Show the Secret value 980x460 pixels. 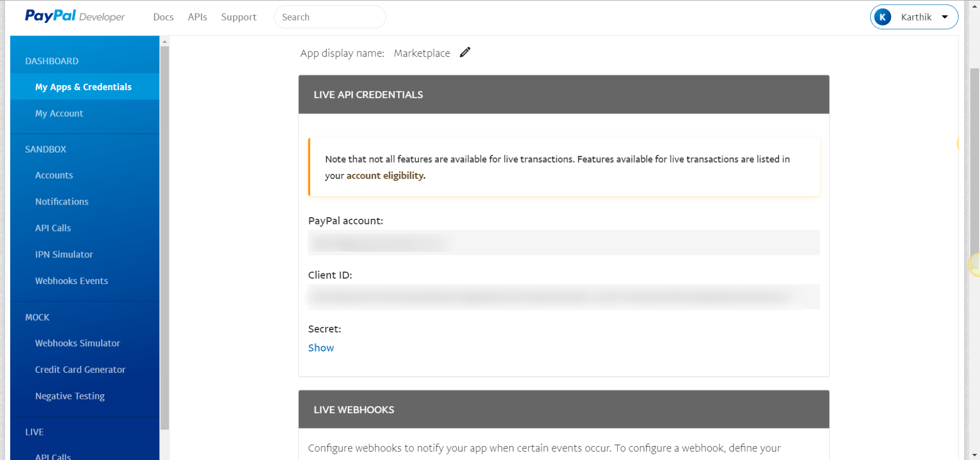pyautogui.click(x=321, y=348)
